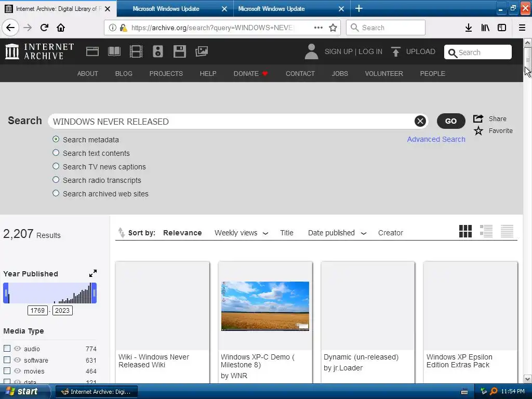Click the Internet Archive logo
Image resolution: width=532 pixels, height=399 pixels.
tap(39, 51)
